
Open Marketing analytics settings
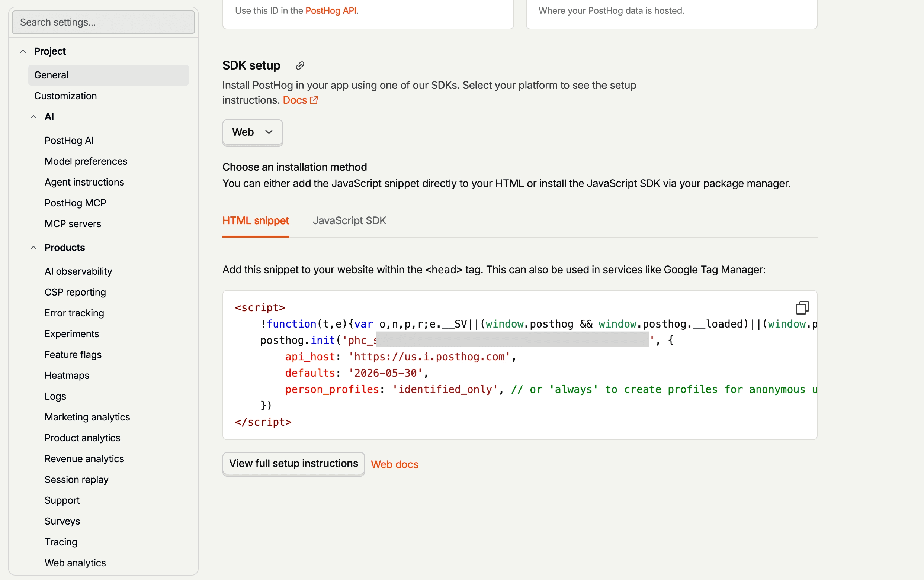(113, 417)
